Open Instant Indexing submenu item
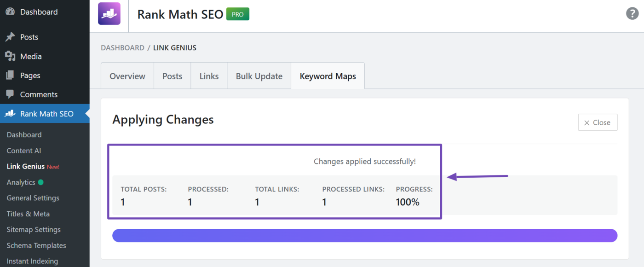The width and height of the screenshot is (644, 267). pyautogui.click(x=32, y=261)
